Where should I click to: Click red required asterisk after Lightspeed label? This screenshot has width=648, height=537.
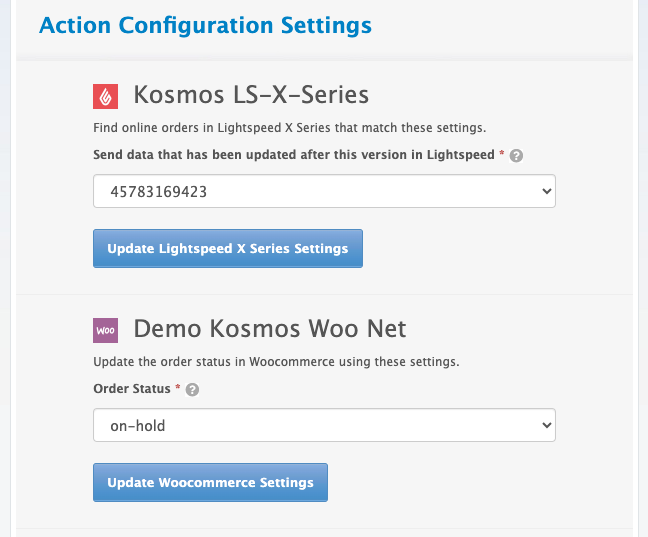(502, 155)
